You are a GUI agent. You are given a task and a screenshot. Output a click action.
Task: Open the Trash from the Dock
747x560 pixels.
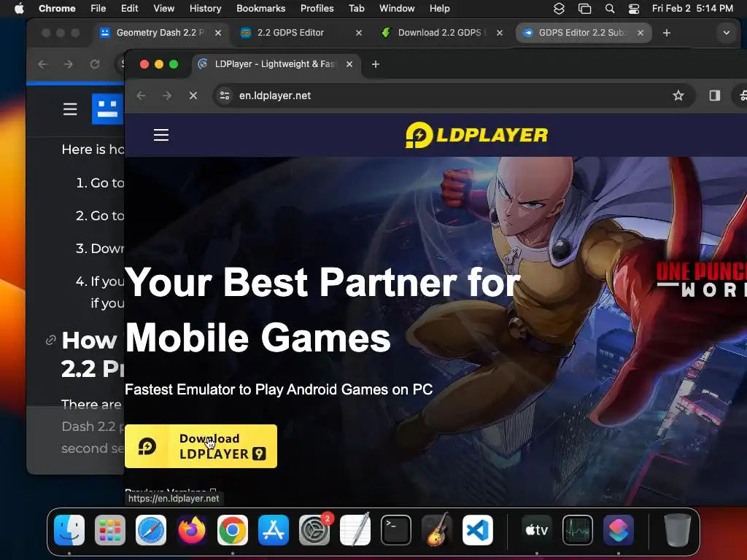pos(678,530)
